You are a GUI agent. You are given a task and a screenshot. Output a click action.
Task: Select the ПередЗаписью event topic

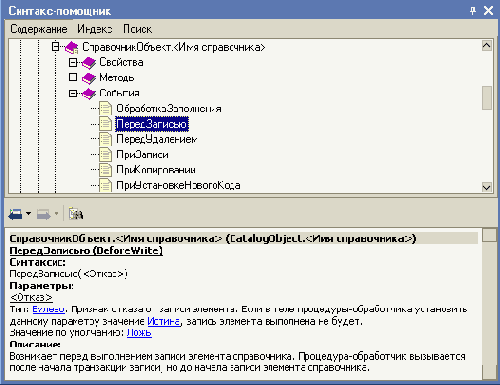(152, 124)
